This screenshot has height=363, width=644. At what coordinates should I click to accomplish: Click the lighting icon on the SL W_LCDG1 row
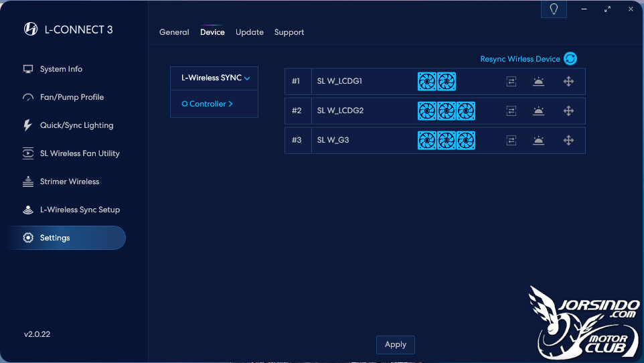[538, 82]
